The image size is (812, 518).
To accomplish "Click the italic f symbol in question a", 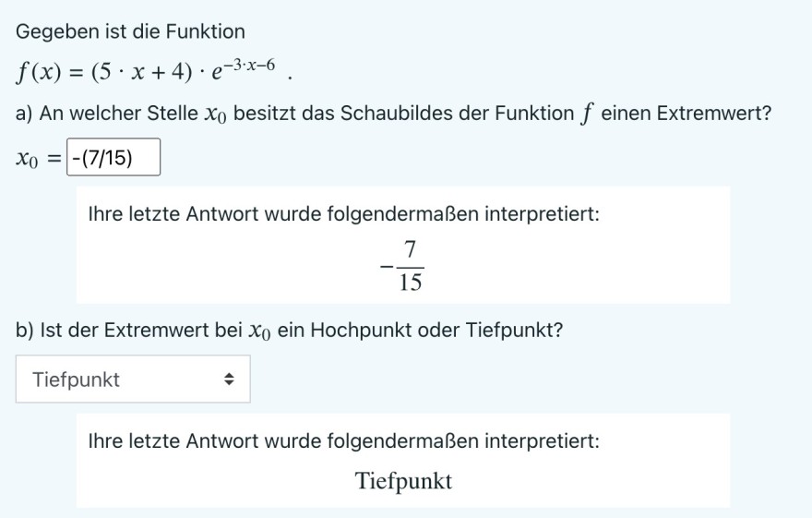I will pyautogui.click(x=586, y=114).
